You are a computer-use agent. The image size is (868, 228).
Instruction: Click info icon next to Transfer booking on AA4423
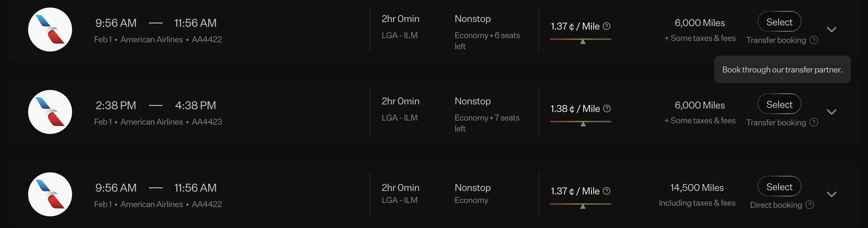pyautogui.click(x=814, y=122)
